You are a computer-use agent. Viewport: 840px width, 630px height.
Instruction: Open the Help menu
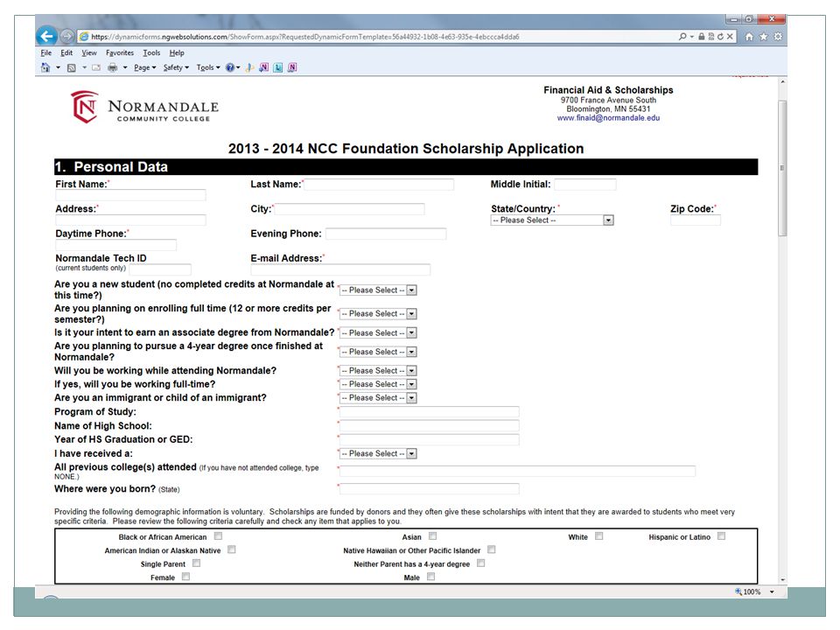click(177, 52)
